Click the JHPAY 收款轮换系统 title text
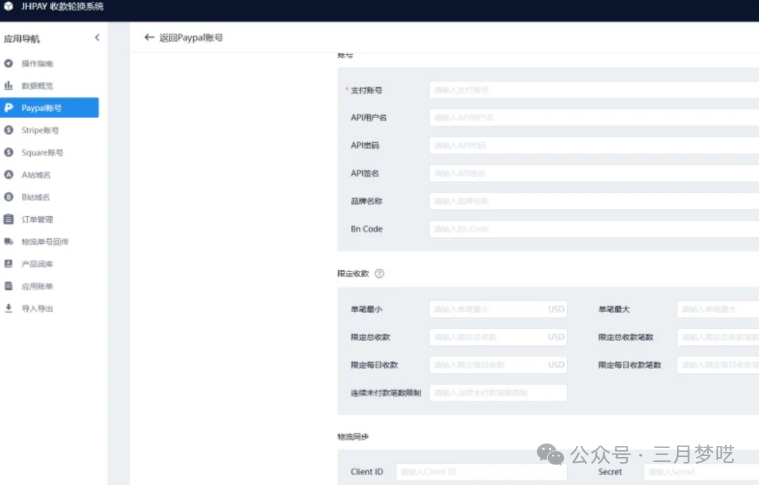The height and width of the screenshot is (485, 759). click(62, 6)
